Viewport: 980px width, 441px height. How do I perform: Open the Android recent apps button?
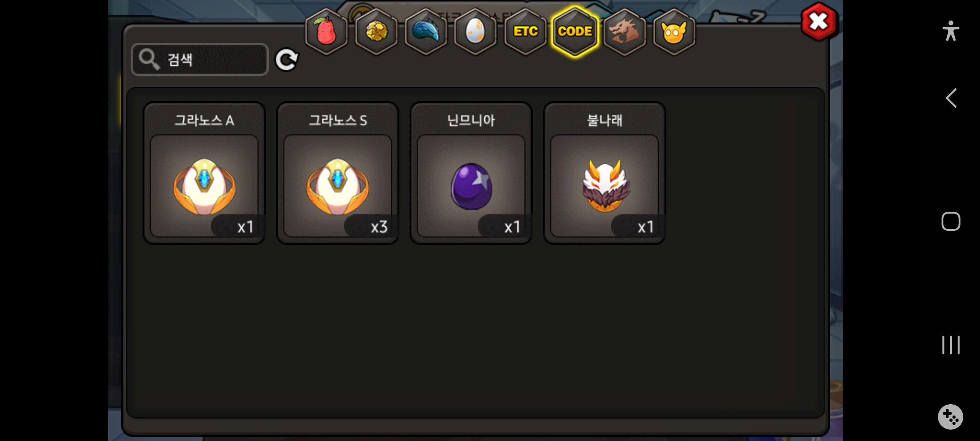tap(951, 345)
